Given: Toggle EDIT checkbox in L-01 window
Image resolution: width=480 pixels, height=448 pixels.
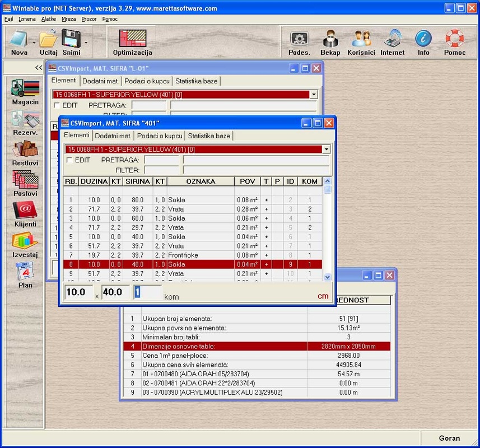Looking at the screenshot, I should [57, 105].
